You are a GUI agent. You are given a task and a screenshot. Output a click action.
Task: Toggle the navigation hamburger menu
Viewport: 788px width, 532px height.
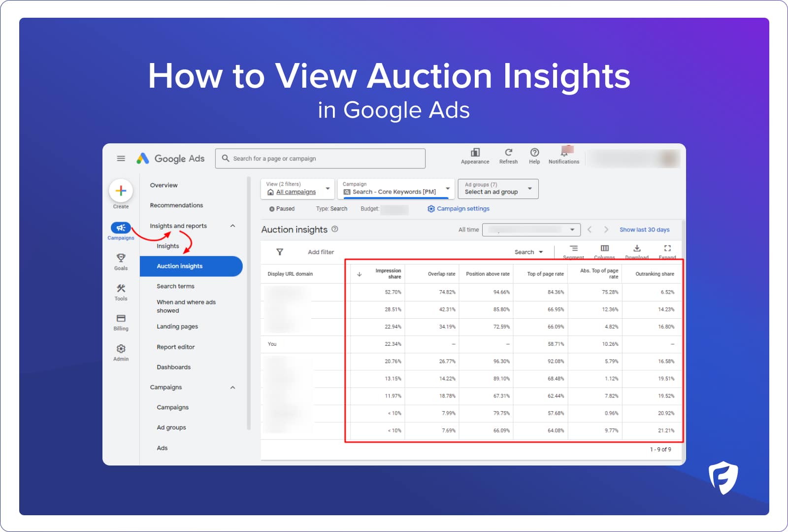click(x=121, y=158)
